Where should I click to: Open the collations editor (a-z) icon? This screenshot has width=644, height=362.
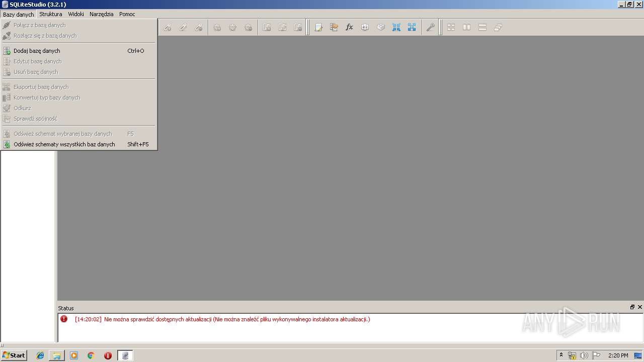(x=365, y=28)
